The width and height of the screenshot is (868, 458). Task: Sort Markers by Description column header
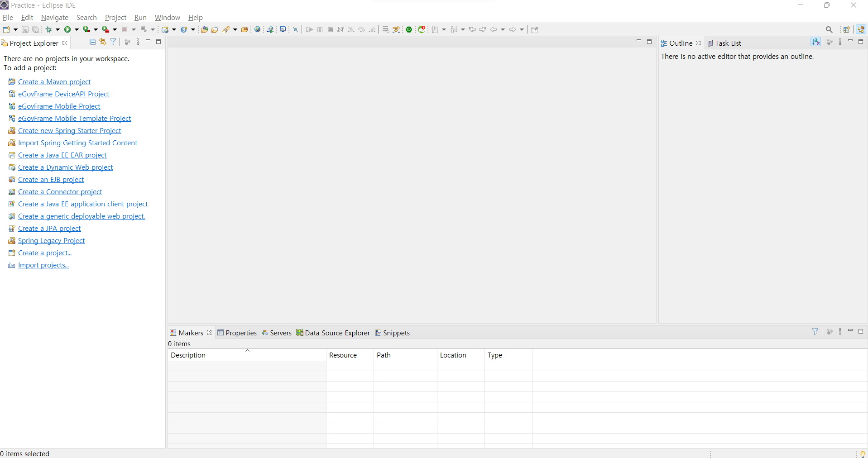tap(247, 355)
